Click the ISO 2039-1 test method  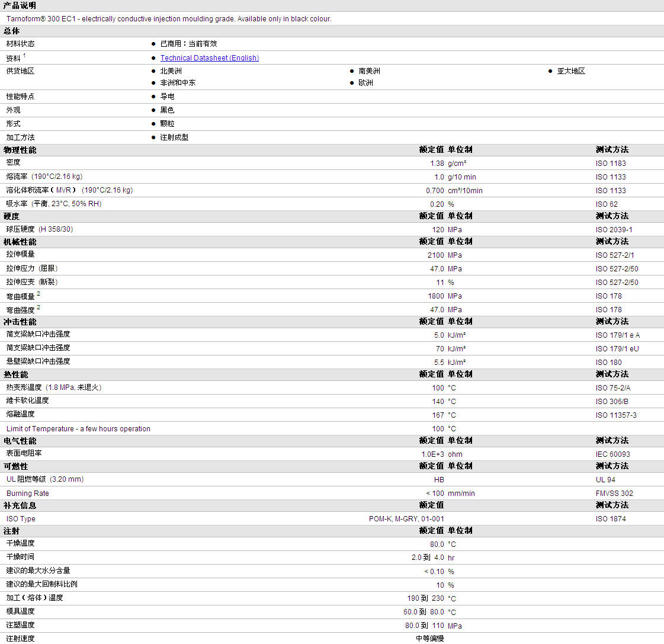tap(614, 230)
